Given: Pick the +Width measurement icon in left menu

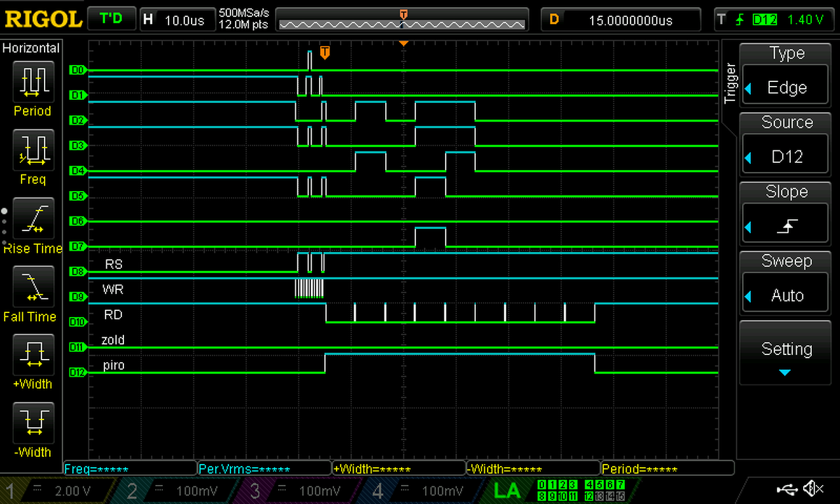Looking at the screenshot, I should pos(32,354).
